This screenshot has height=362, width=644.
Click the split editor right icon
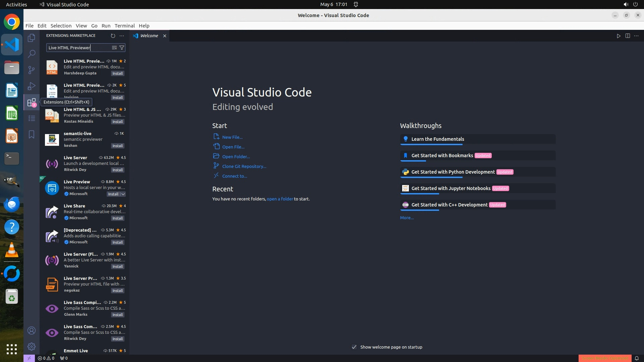628,36
